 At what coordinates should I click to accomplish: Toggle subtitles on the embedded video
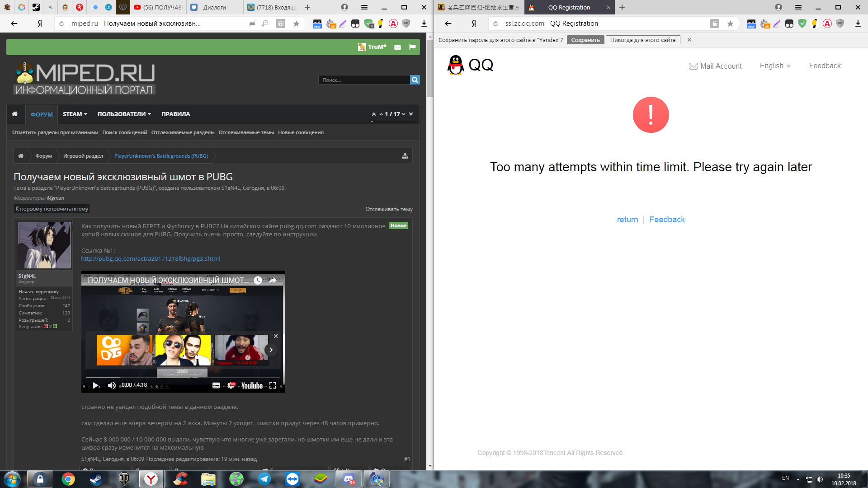(216, 385)
